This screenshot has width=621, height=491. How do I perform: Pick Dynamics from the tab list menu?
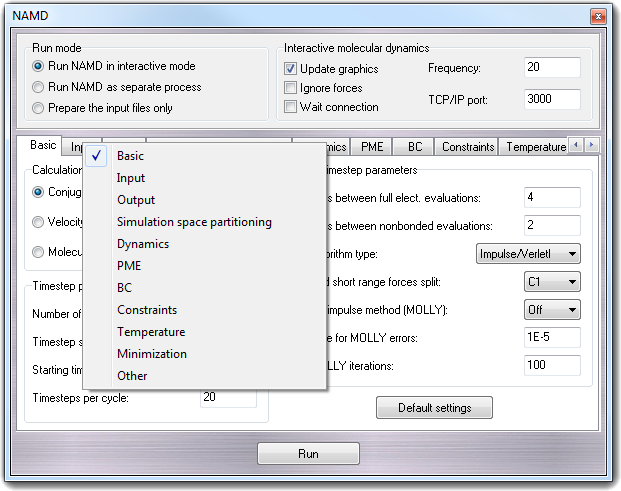(x=143, y=244)
